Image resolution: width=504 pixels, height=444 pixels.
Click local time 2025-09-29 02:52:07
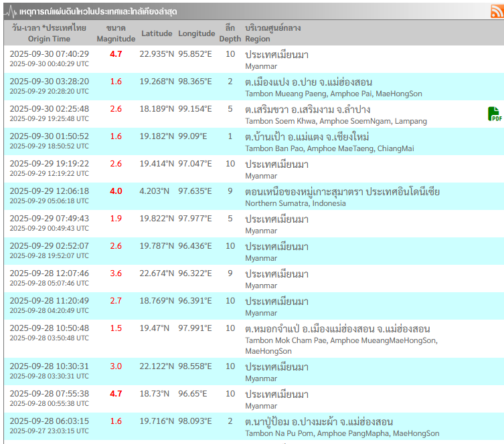pos(49,246)
